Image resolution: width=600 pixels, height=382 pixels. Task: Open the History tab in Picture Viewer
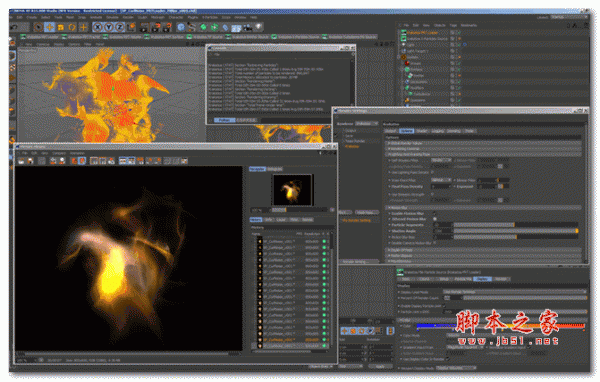[x=256, y=220]
